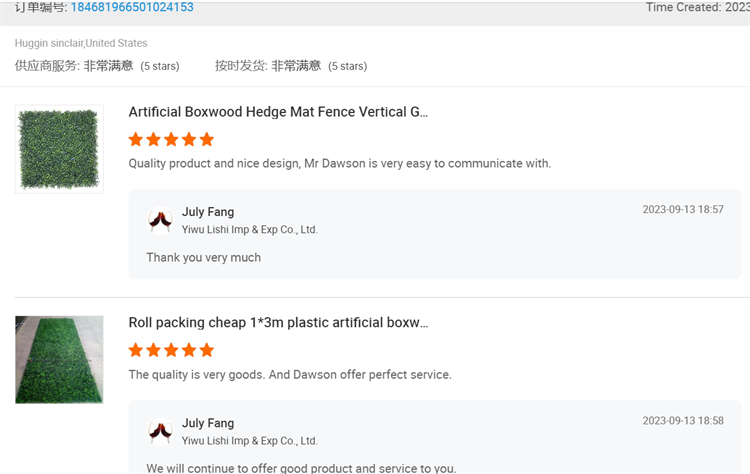
Task: Click Yiwu Lishi Imp & Exp in first reply
Action: coord(250,230)
